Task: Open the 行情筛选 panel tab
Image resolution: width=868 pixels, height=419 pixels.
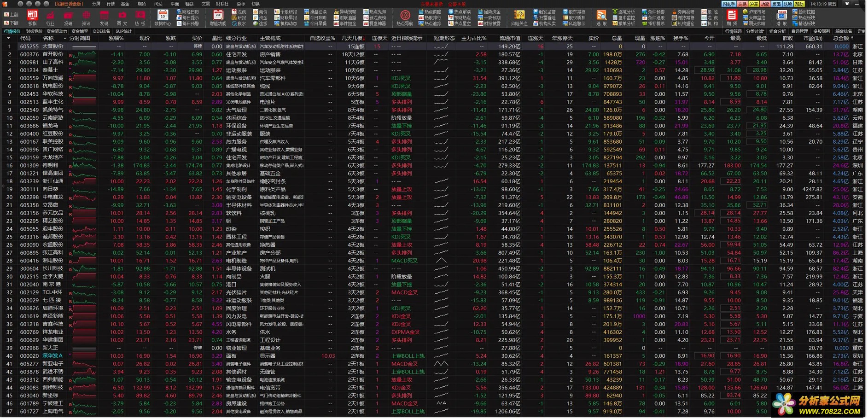Action: click(x=733, y=31)
